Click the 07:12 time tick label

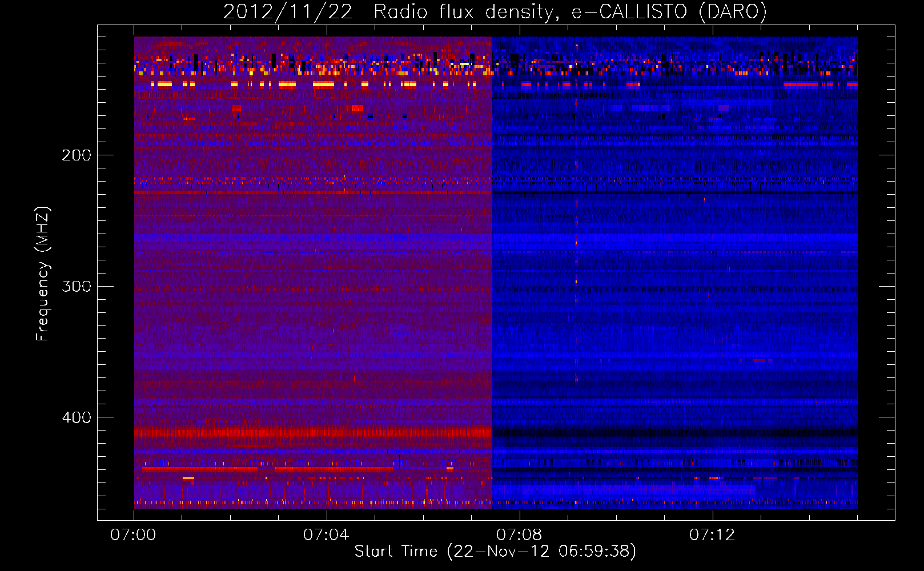[x=712, y=535]
